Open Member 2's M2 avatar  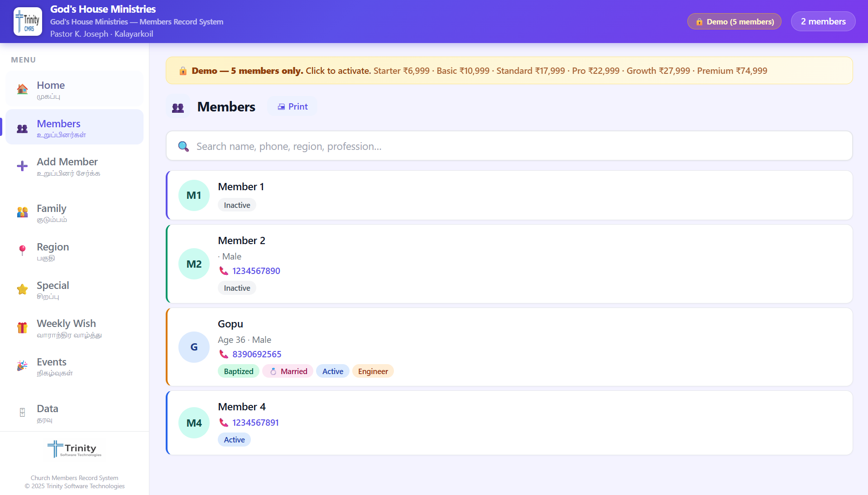click(194, 264)
